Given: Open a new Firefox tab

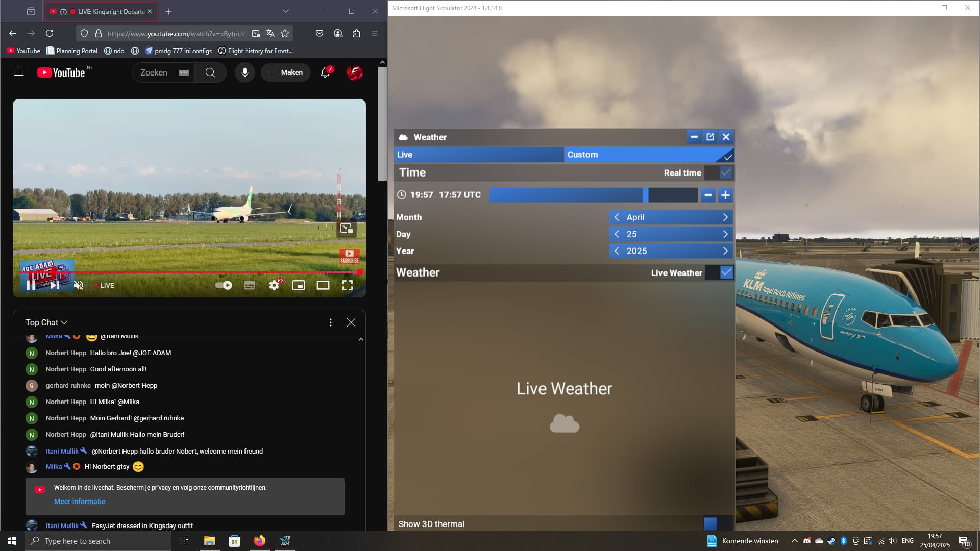Looking at the screenshot, I should [169, 11].
